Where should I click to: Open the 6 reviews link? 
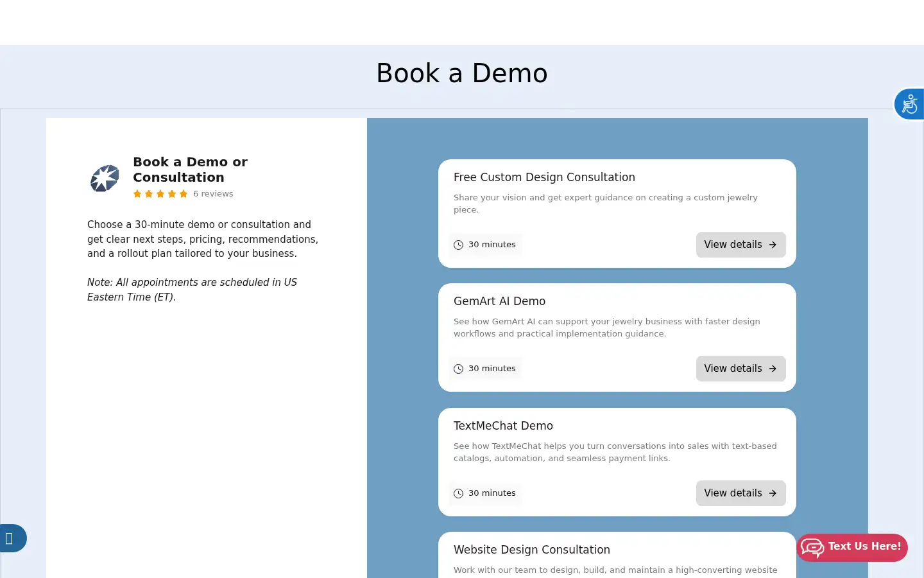point(213,194)
